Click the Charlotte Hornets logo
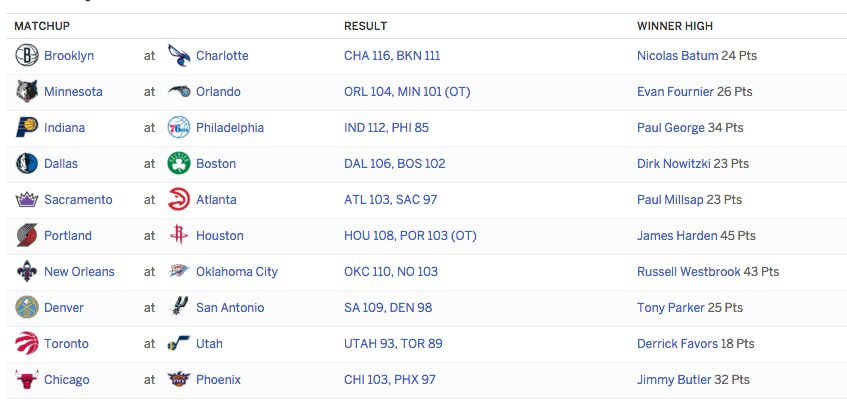 pyautogui.click(x=179, y=56)
